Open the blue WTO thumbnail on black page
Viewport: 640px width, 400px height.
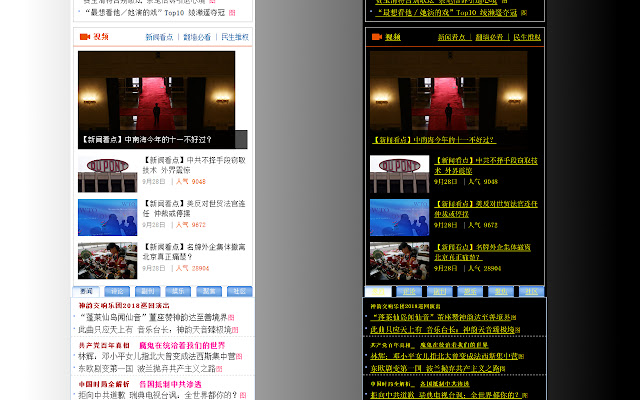[x=400, y=217]
